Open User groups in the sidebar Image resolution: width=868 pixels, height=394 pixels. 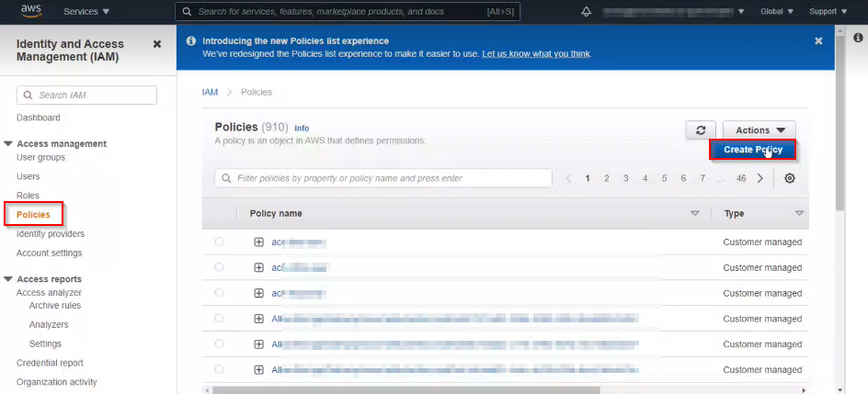point(40,157)
